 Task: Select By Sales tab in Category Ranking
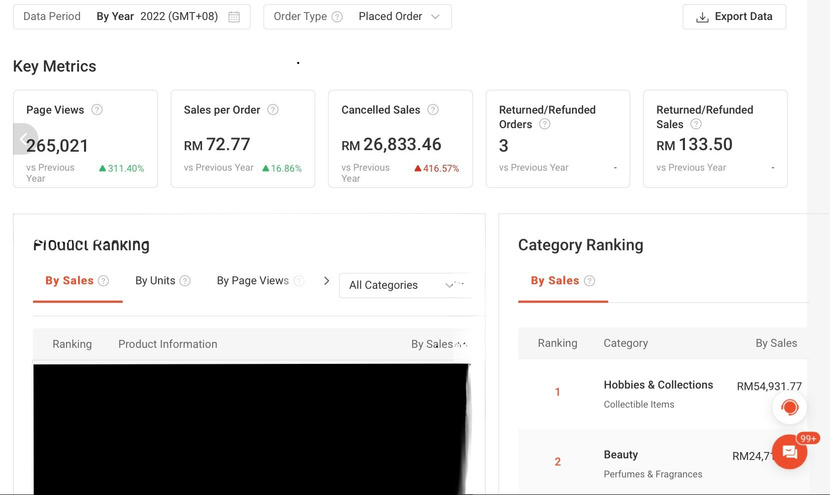click(555, 281)
